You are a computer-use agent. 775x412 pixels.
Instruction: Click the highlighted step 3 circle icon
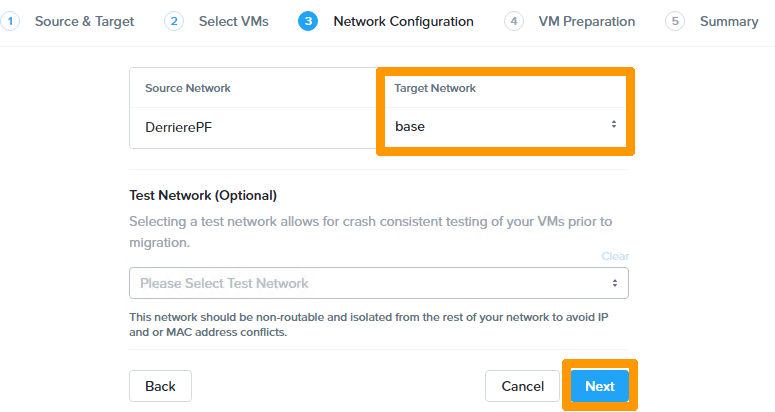(308, 21)
